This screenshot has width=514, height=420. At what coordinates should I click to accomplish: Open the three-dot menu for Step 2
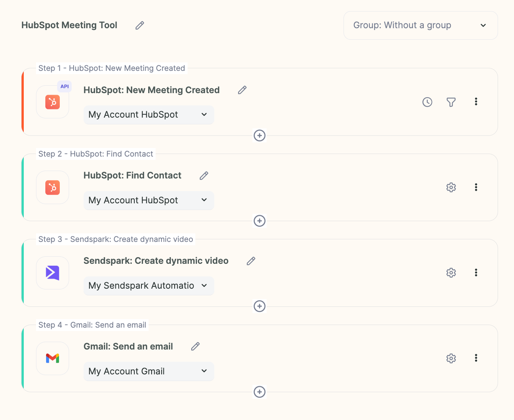coord(476,187)
